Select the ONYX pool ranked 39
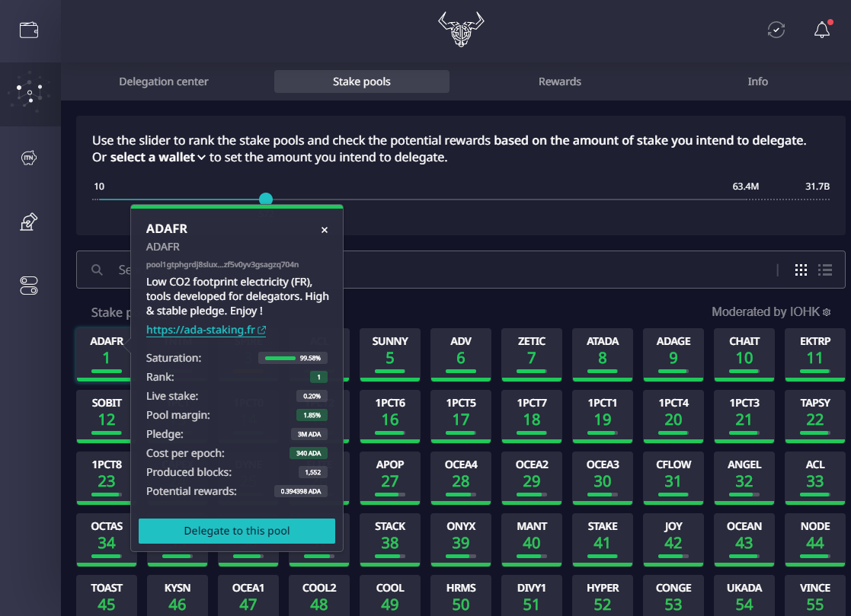851x616 pixels. [x=461, y=540]
